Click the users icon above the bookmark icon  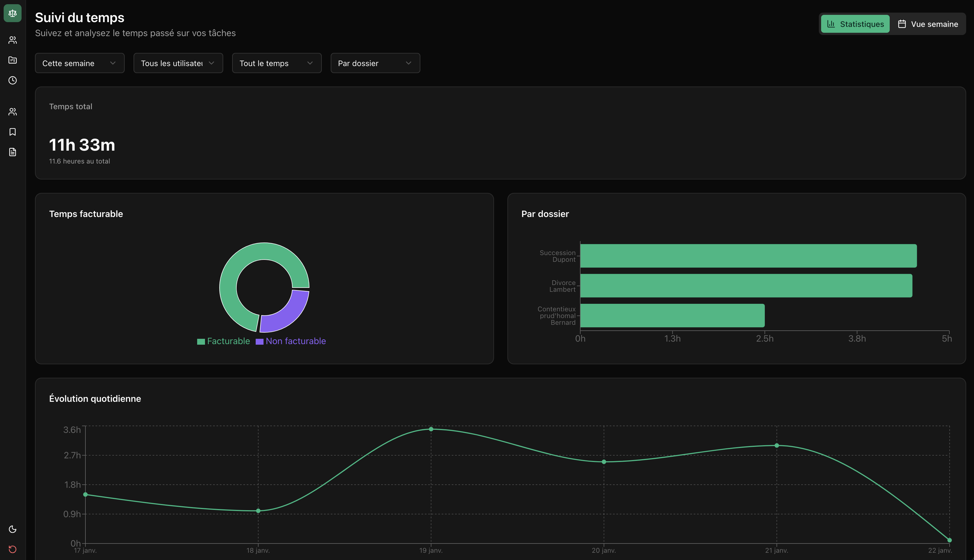[x=12, y=112]
